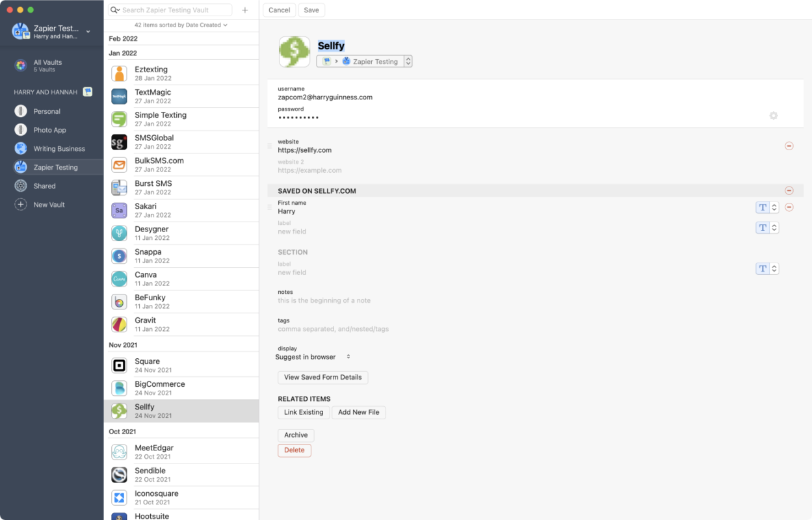Remove the website field with minus icon
The image size is (812, 520).
point(789,146)
